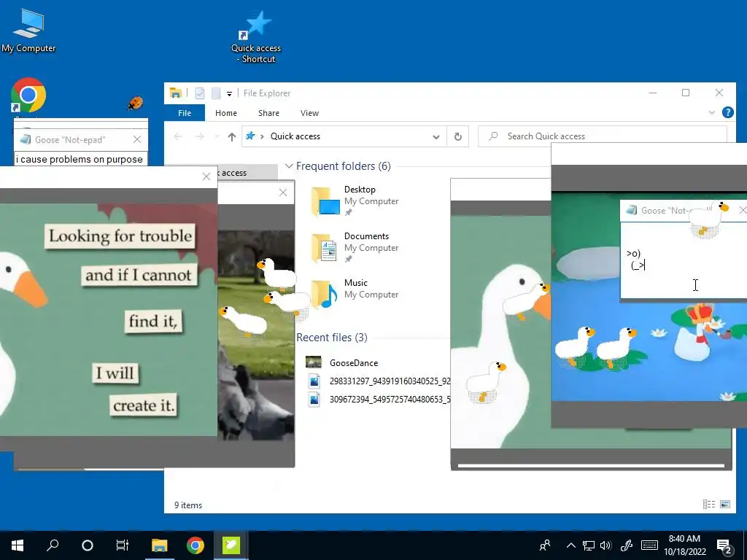Click the Search Quick access field

tap(602, 136)
